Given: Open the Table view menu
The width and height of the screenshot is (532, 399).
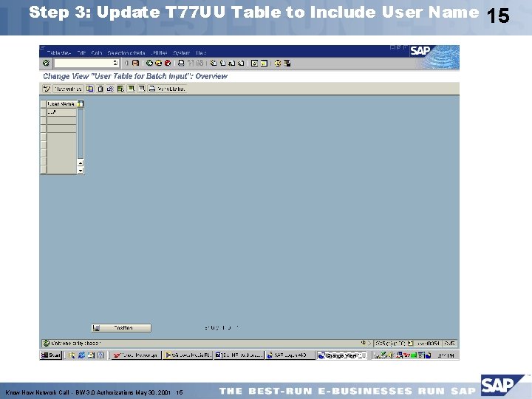Looking at the screenshot, I should [58, 53].
